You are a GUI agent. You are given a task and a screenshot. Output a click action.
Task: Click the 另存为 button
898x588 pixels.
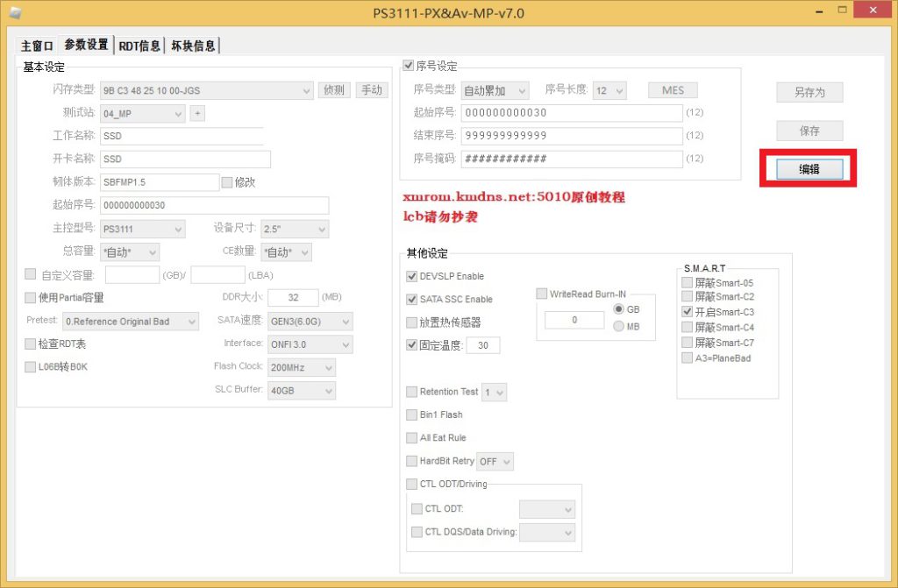point(809,92)
